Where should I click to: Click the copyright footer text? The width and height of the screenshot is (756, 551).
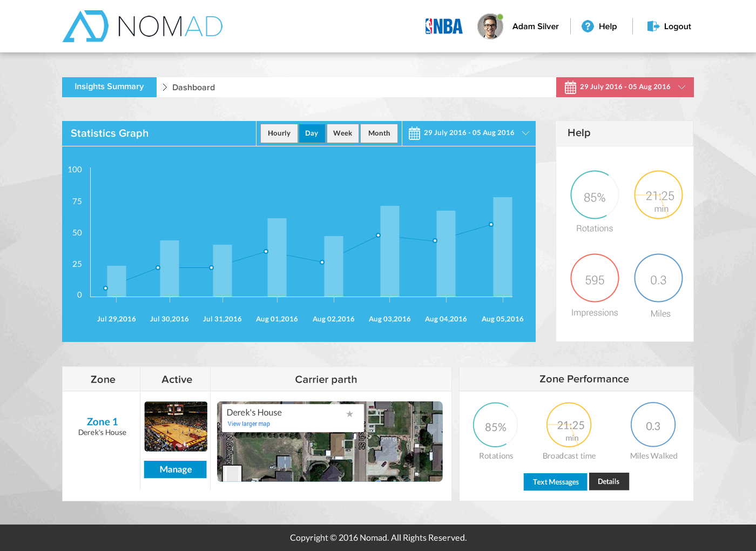tap(378, 538)
